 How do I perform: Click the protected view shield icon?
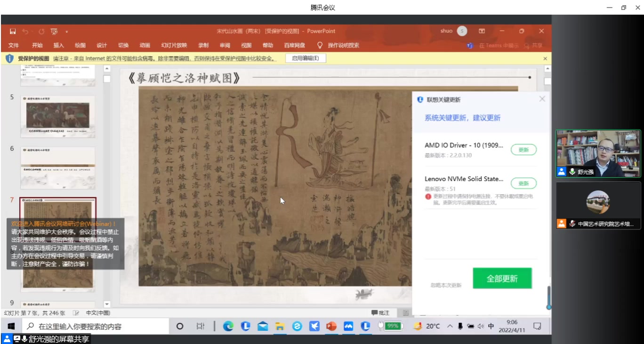pos(10,58)
